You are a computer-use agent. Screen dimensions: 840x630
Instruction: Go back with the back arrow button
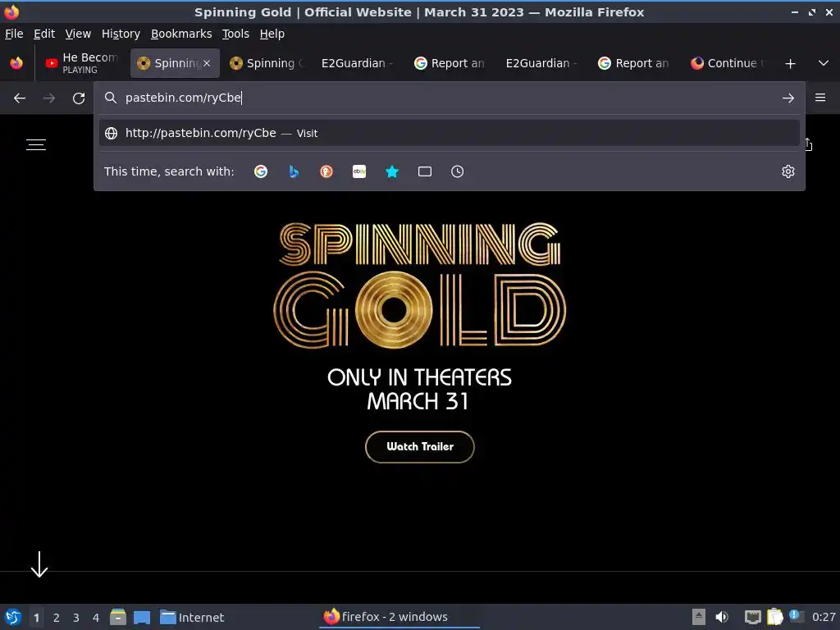(x=20, y=98)
